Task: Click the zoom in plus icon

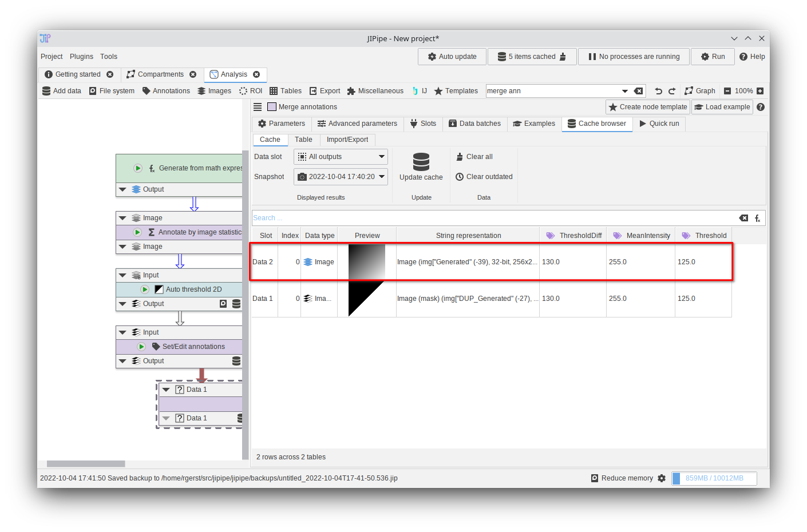Action: tap(760, 91)
